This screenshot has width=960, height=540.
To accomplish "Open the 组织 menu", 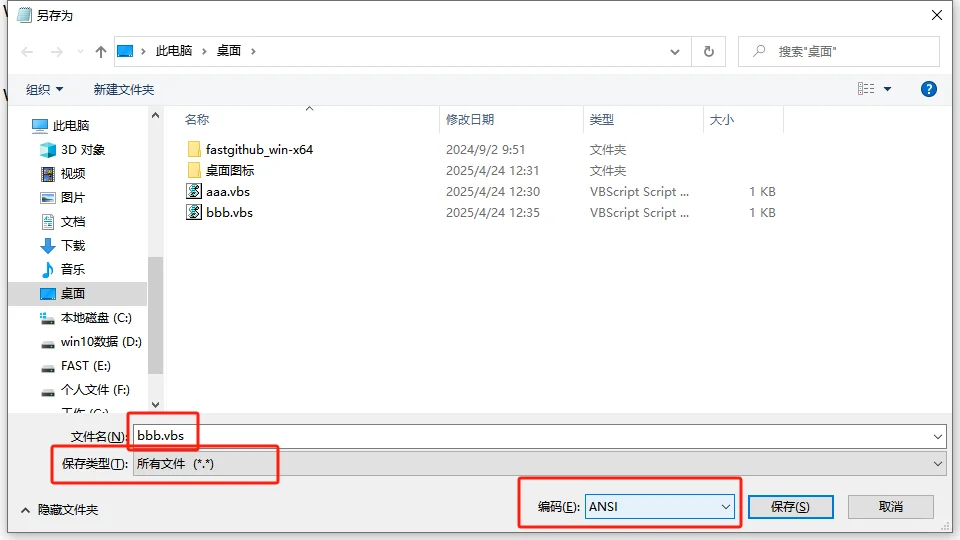I will (44, 90).
